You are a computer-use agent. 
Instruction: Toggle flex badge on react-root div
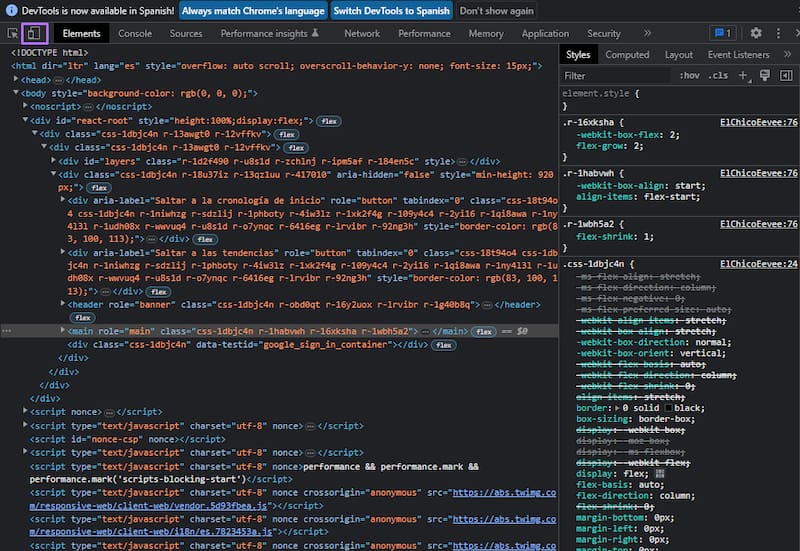329,120
